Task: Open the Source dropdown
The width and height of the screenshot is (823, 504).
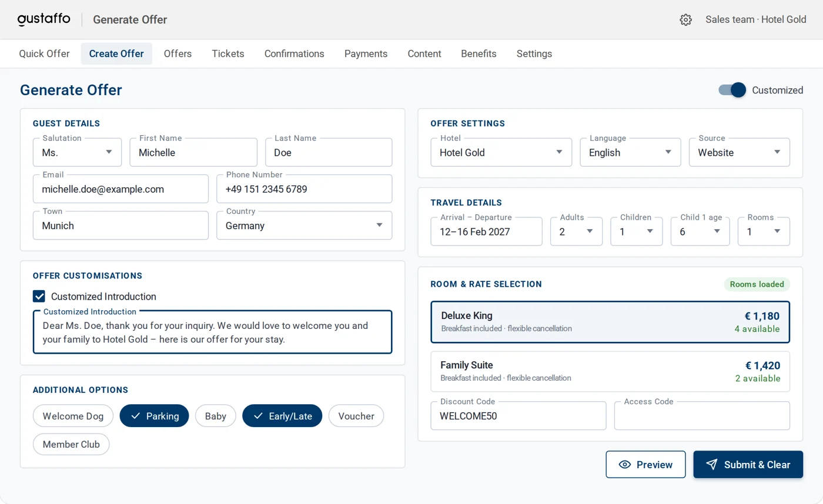Action: coord(740,153)
